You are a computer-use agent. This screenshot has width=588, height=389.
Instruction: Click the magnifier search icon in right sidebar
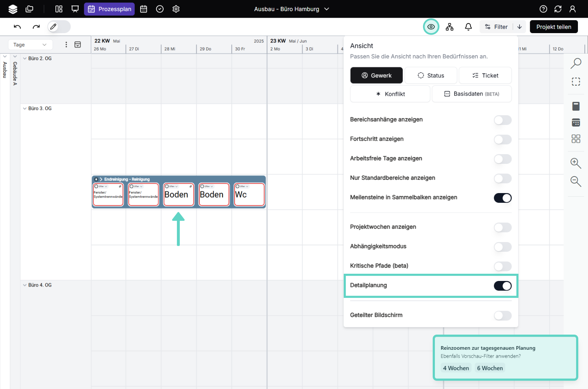click(x=576, y=63)
